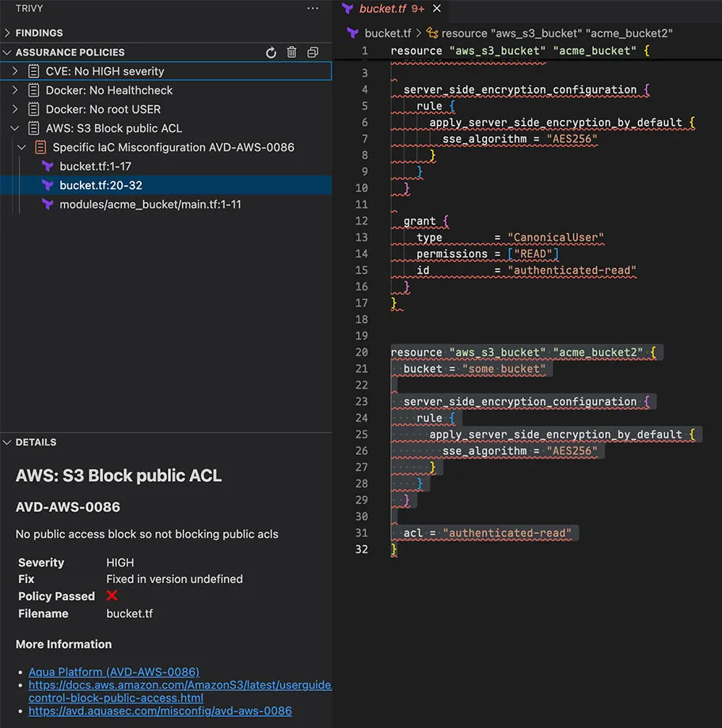The width and height of the screenshot is (722, 728).
Task: Click the red failed policy X mark
Action: click(112, 596)
